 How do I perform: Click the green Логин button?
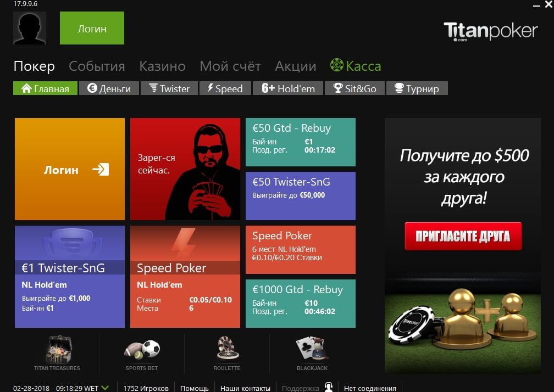[x=92, y=28]
